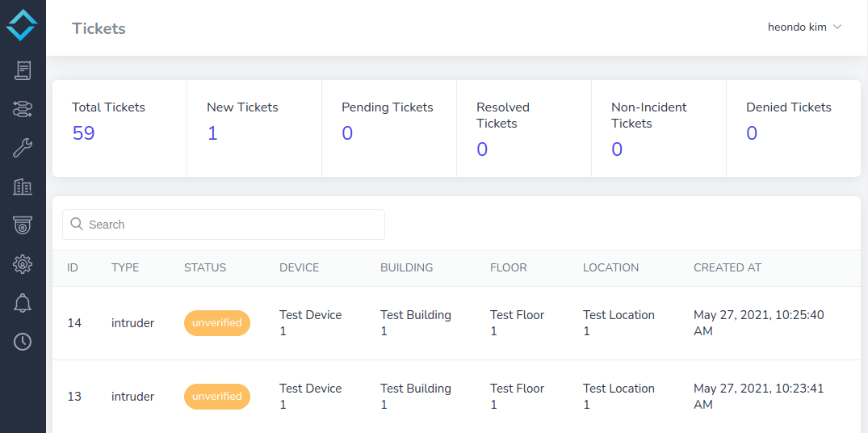Select the wrench maintenance sidebar icon
868x433 pixels.
pos(23,148)
